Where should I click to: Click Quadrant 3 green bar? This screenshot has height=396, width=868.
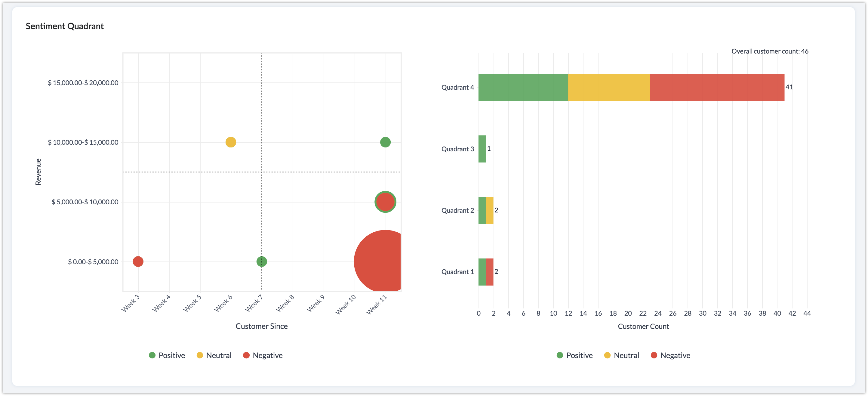[482, 149]
